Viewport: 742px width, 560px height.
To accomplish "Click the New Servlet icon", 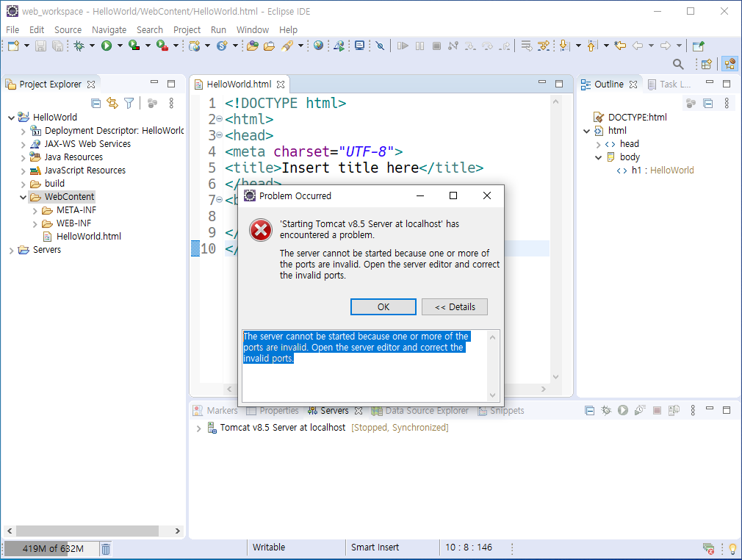I will 222,46.
